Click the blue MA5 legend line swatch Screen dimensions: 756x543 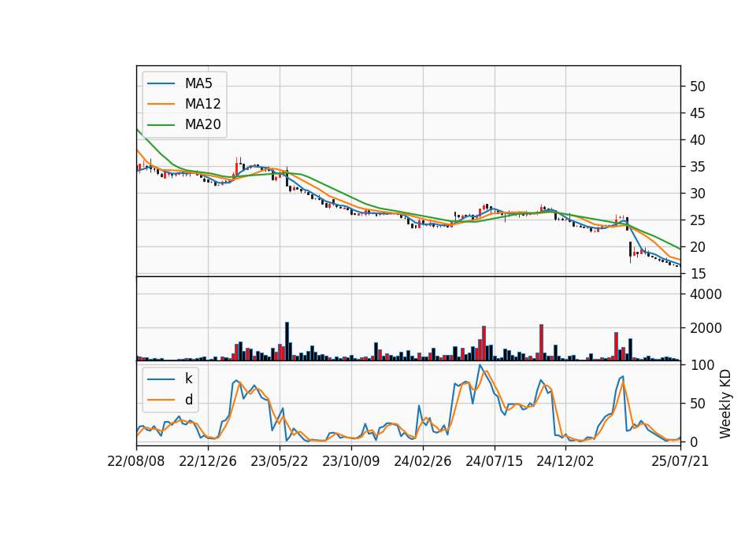[x=161, y=83]
